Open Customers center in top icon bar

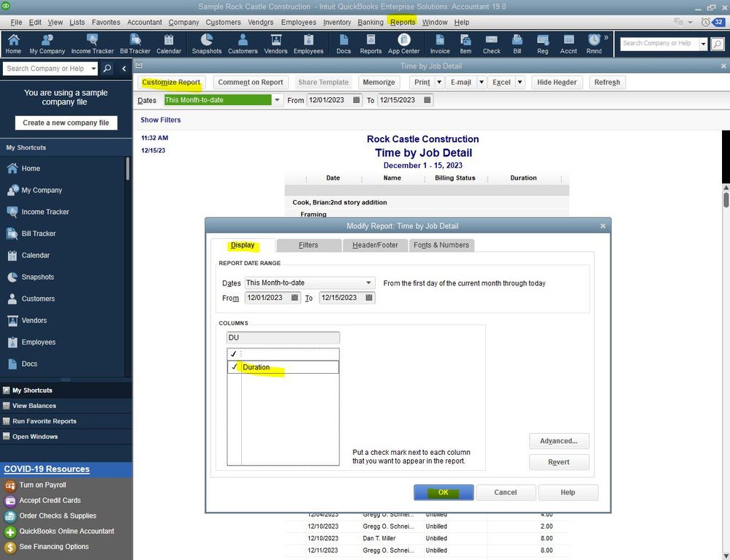click(243, 45)
